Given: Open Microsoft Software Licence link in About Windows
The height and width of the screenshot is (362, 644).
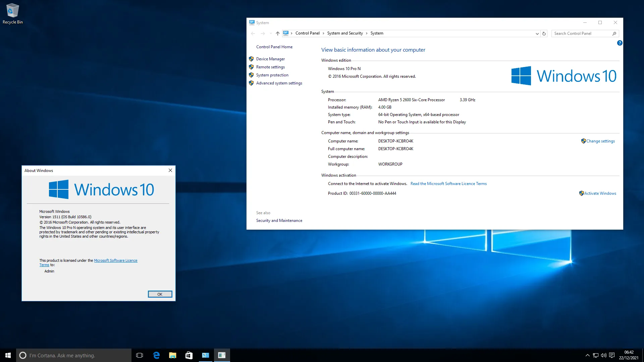Looking at the screenshot, I should click(115, 260).
